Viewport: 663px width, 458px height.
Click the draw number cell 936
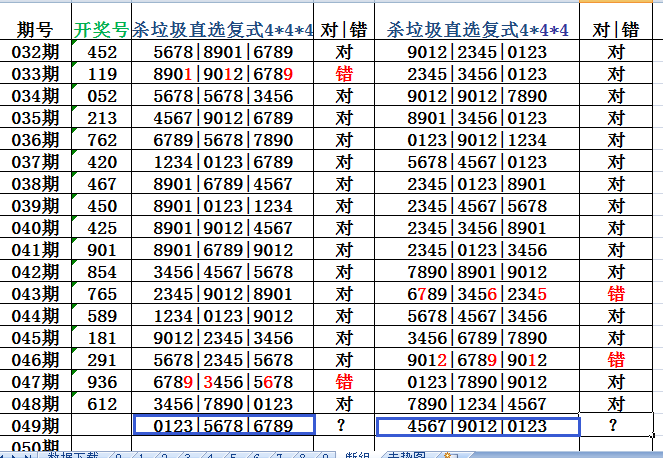pyautogui.click(x=102, y=381)
